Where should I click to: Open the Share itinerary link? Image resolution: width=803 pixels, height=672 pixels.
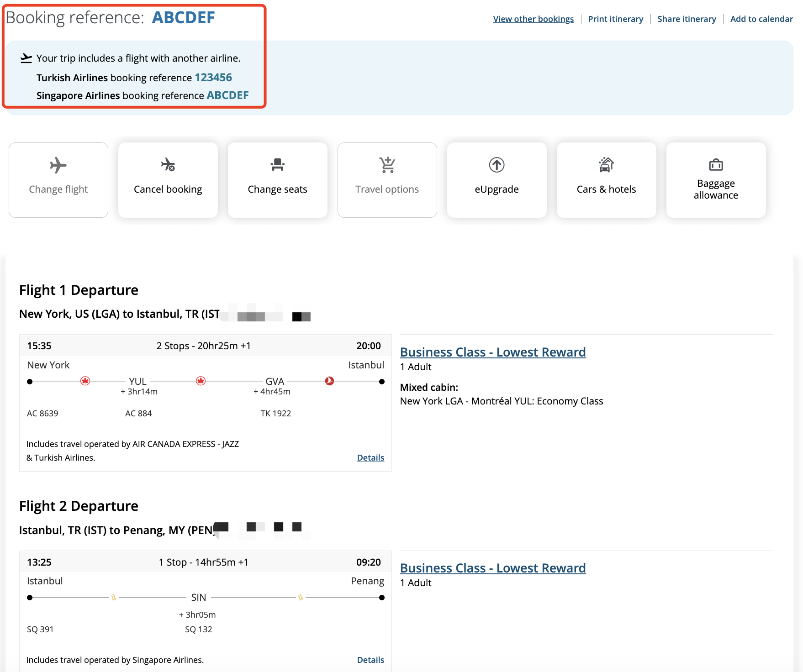687,19
